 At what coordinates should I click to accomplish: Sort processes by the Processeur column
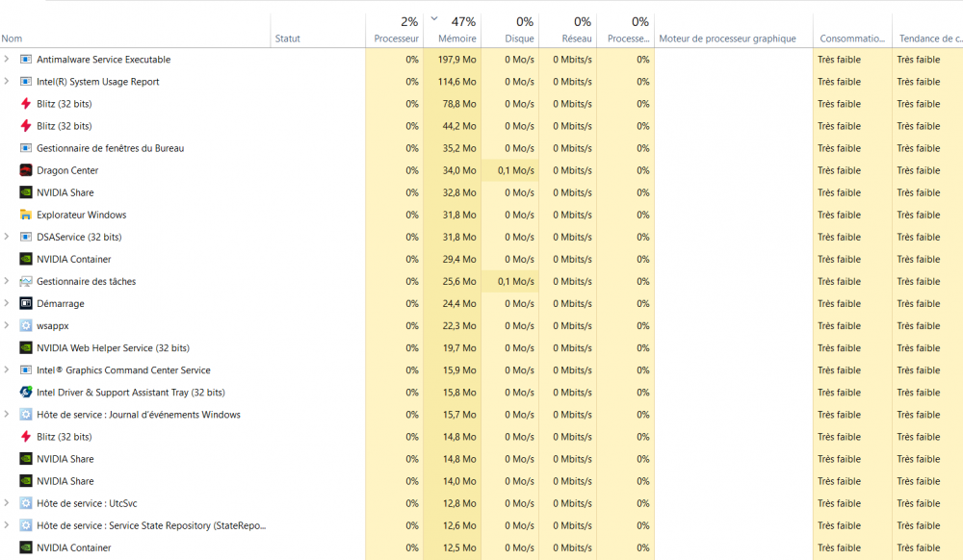[x=397, y=38]
